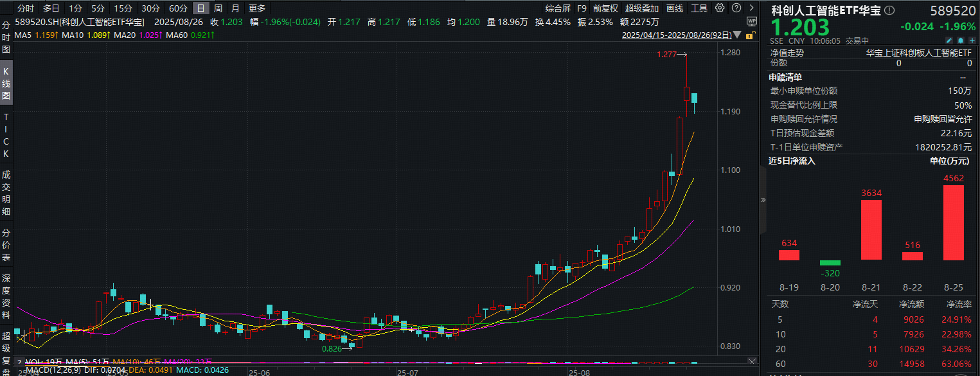980x376 pixels.
Task: Click the 净值走势 row label
Action: [787, 53]
